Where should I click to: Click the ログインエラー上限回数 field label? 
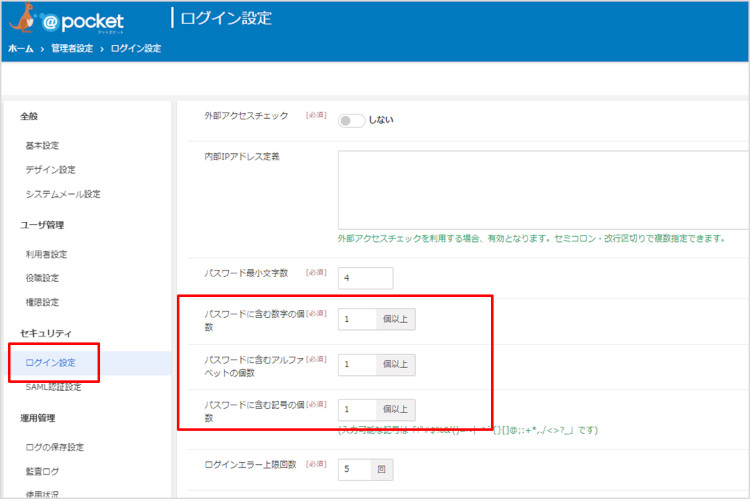(251, 465)
